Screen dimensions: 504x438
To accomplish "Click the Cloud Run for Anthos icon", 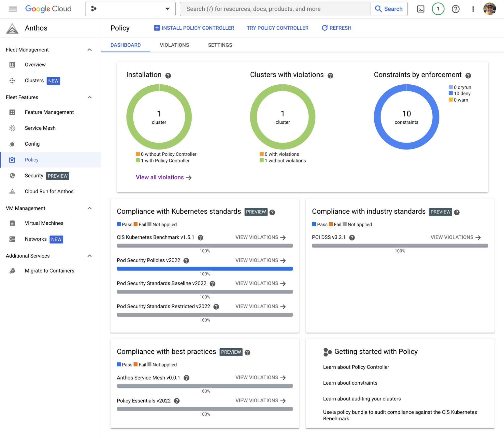I will coord(12,192).
